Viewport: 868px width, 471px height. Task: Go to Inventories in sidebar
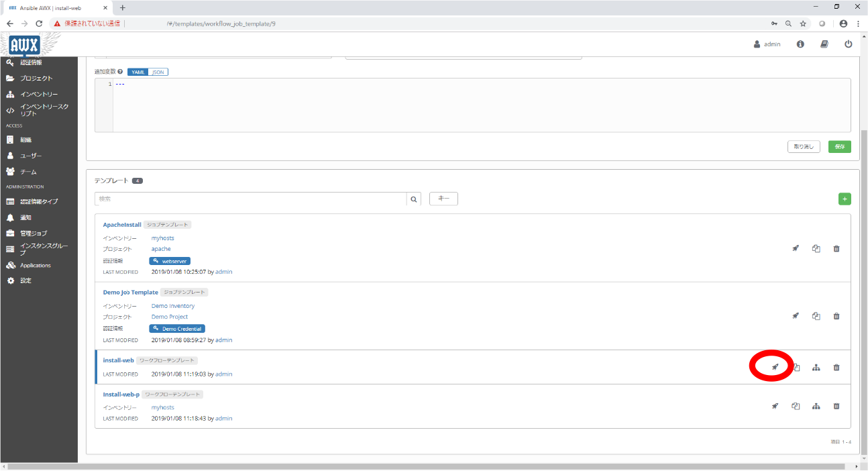coord(39,95)
